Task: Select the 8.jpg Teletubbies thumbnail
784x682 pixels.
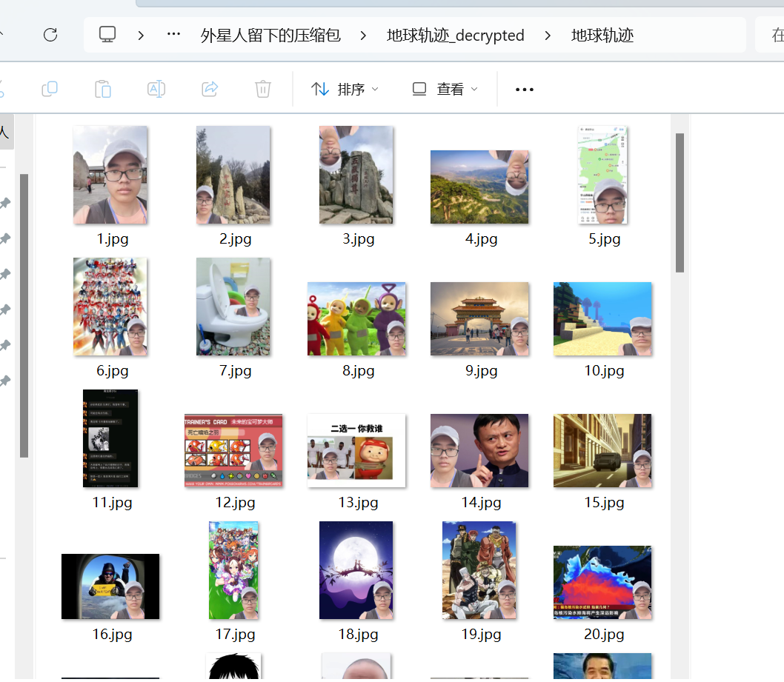Action: [356, 318]
